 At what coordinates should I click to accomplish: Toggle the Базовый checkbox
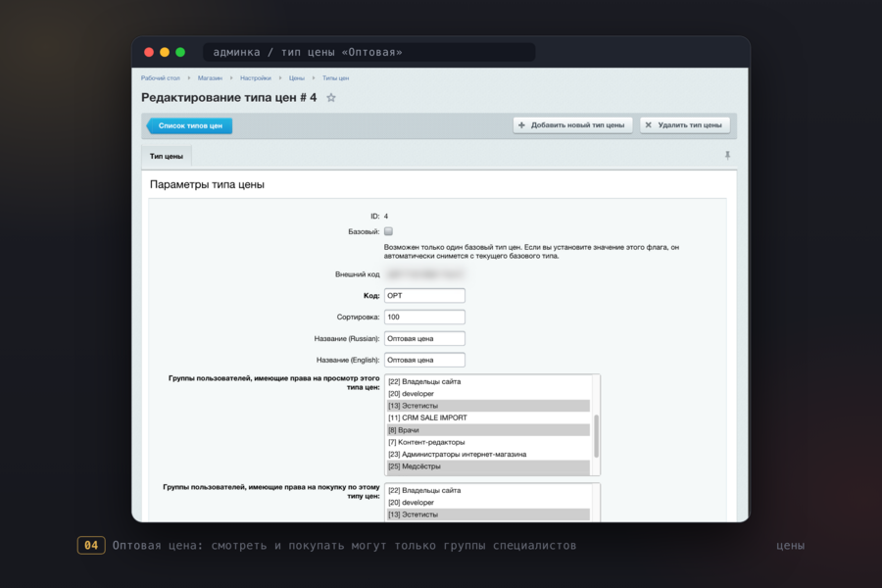point(388,231)
